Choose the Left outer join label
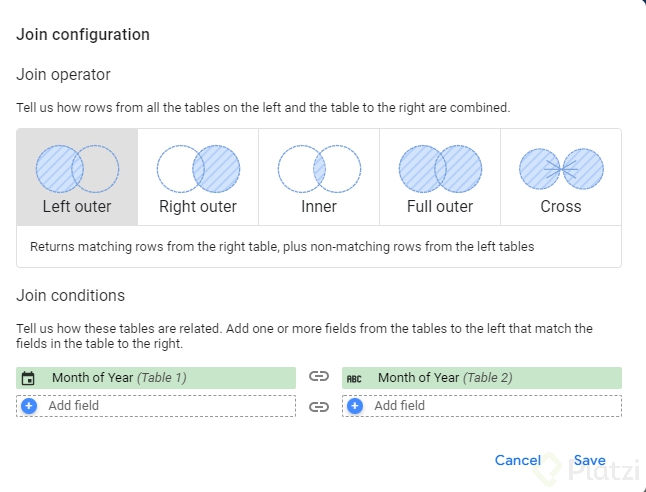 coord(77,207)
